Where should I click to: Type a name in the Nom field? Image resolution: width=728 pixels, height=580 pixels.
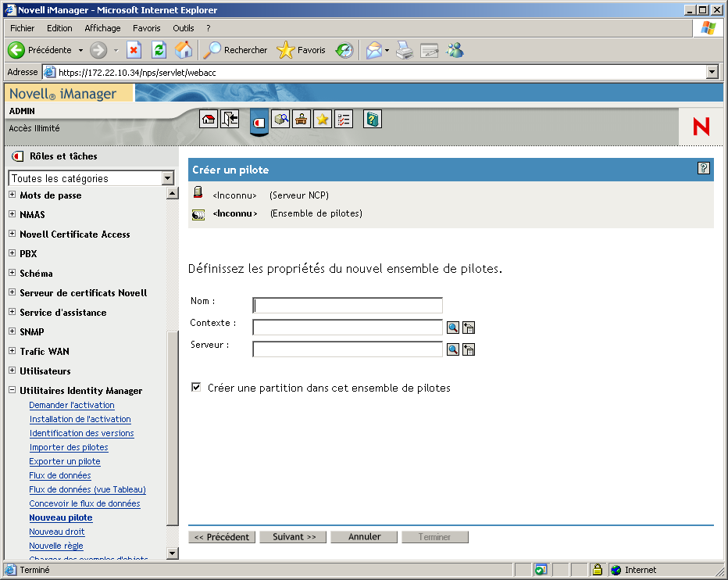point(347,305)
